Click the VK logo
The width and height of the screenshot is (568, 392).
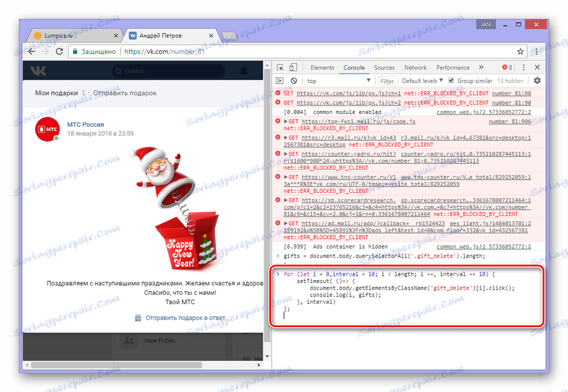coord(38,71)
